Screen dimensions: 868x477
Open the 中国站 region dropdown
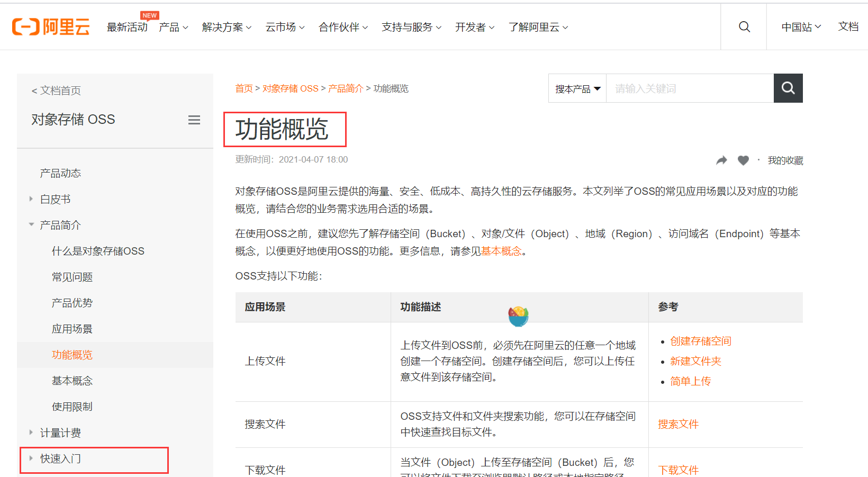[801, 26]
